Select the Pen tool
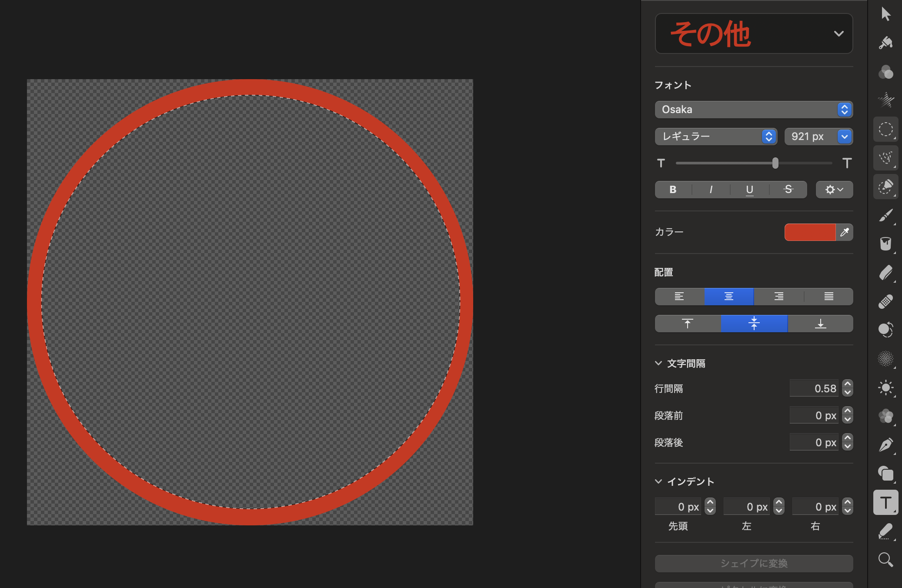This screenshot has width=902, height=588. click(885, 445)
